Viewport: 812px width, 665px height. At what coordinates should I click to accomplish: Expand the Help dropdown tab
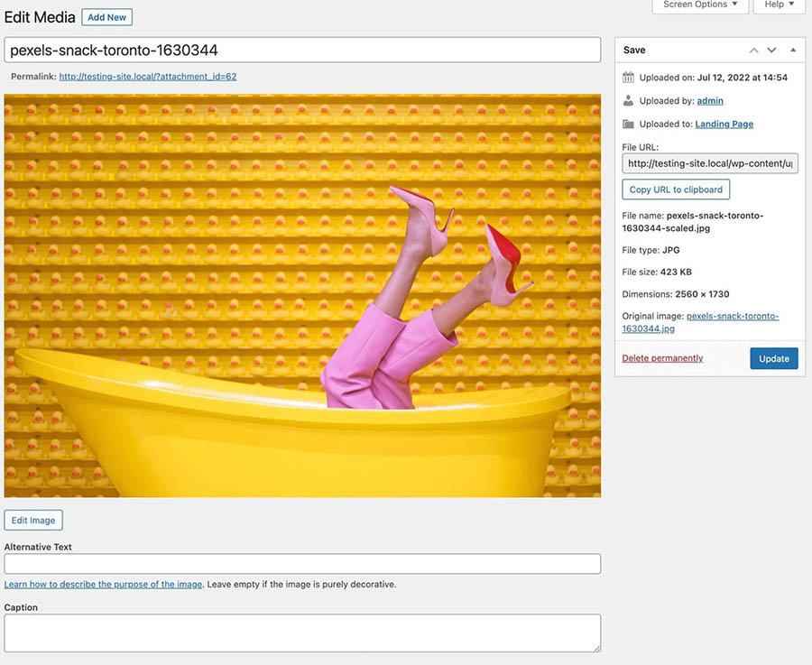pos(780,5)
